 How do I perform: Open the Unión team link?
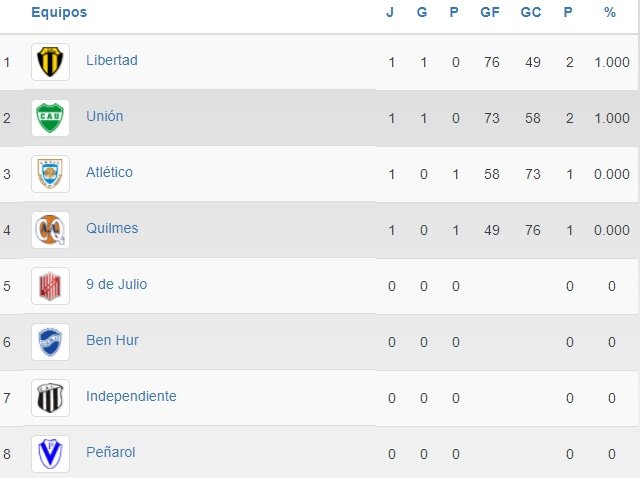coord(104,116)
